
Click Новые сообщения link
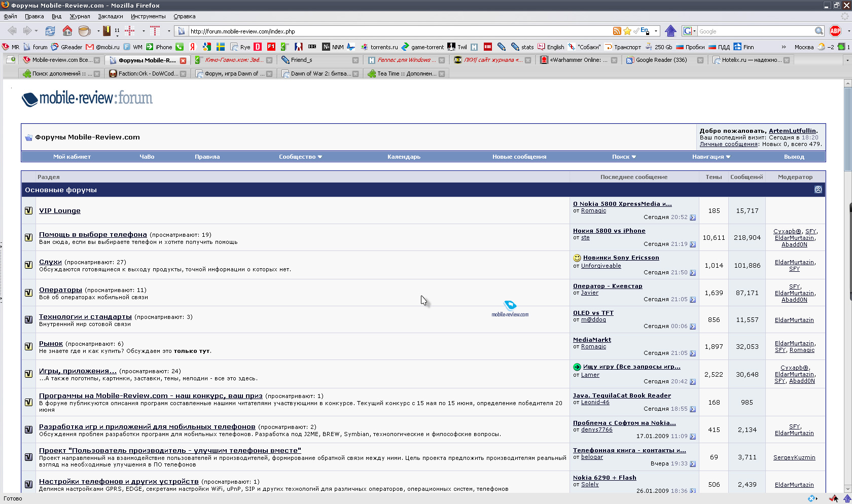[519, 157]
